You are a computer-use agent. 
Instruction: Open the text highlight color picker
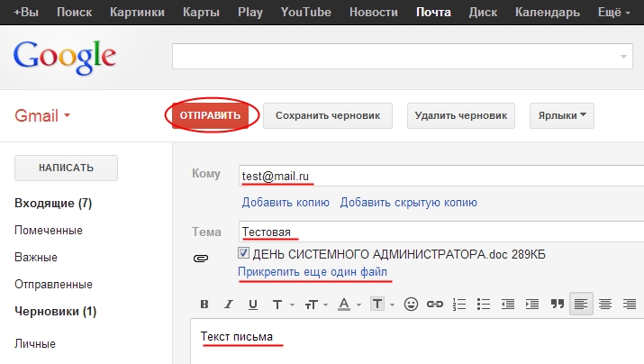(x=382, y=305)
